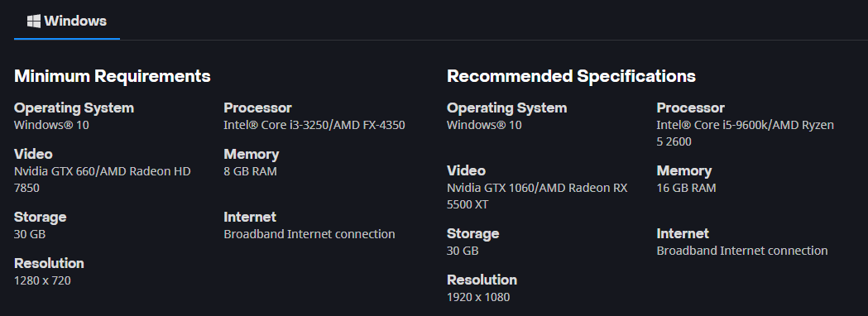Click the 8 GB RAM value
The height and width of the screenshot is (316, 868).
click(250, 171)
